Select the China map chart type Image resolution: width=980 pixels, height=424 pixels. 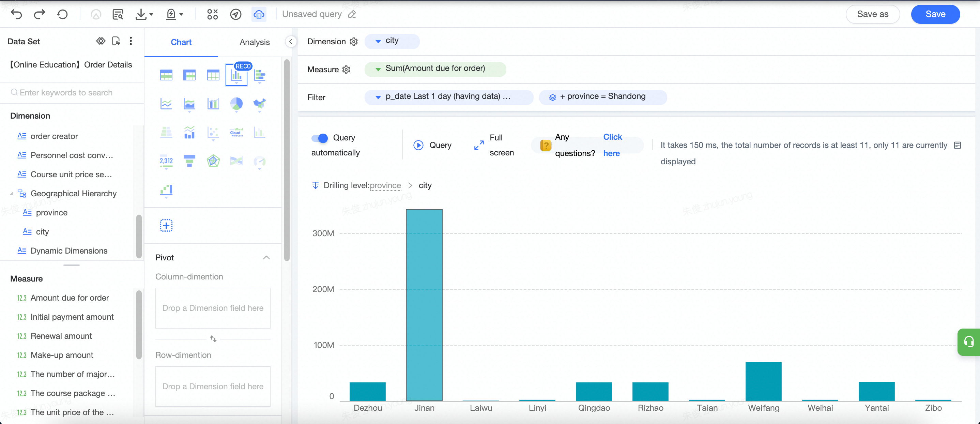pos(259,104)
